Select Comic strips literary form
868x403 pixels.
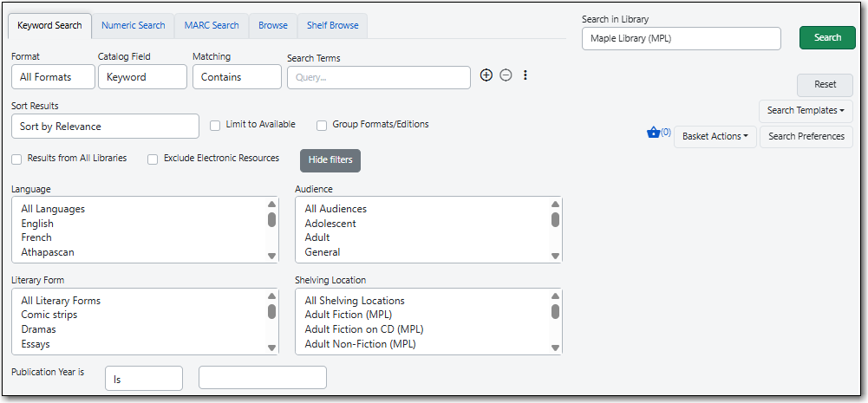pos(49,315)
